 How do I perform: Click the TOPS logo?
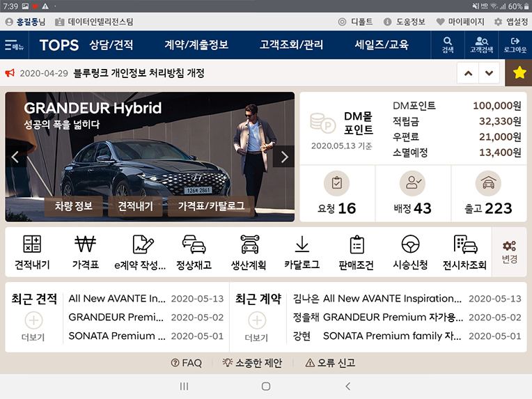pyautogui.click(x=59, y=45)
